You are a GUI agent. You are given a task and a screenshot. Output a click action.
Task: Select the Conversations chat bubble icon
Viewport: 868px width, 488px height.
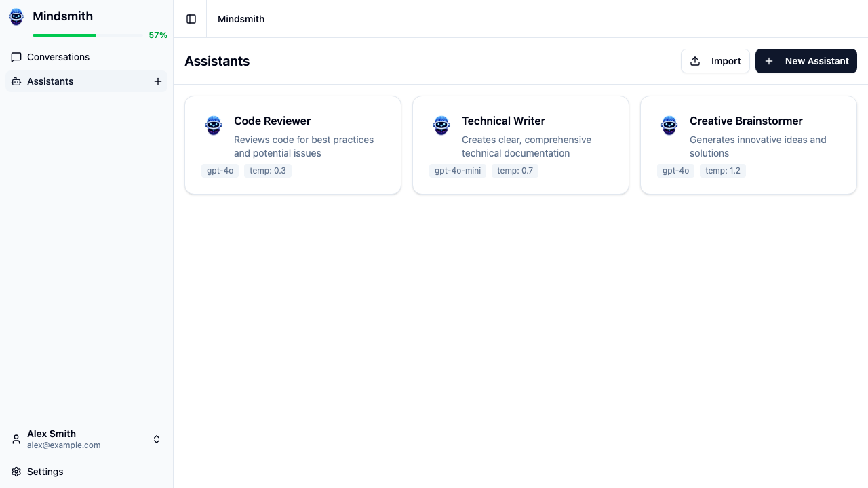point(16,57)
